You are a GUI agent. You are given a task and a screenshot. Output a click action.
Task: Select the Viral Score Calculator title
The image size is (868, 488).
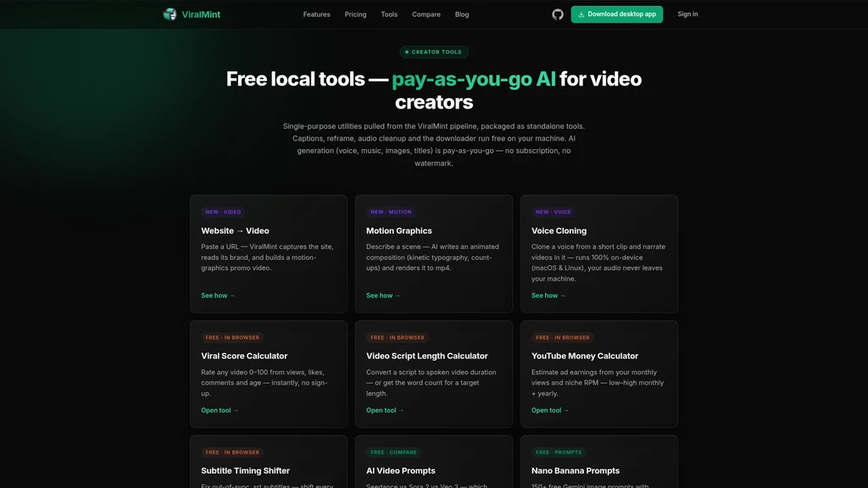[x=244, y=356]
